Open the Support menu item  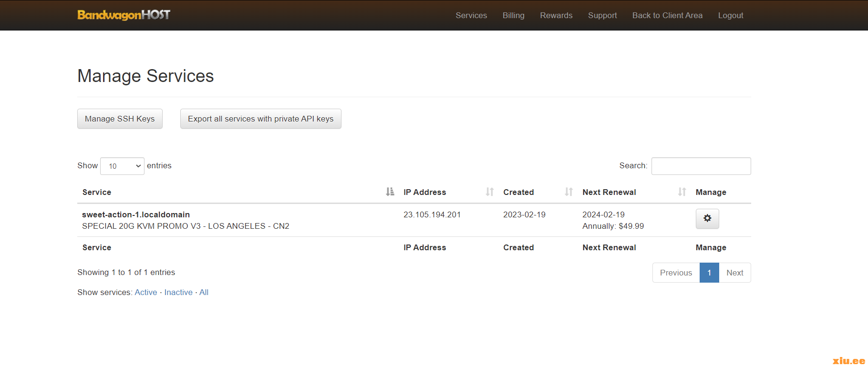[x=602, y=15]
